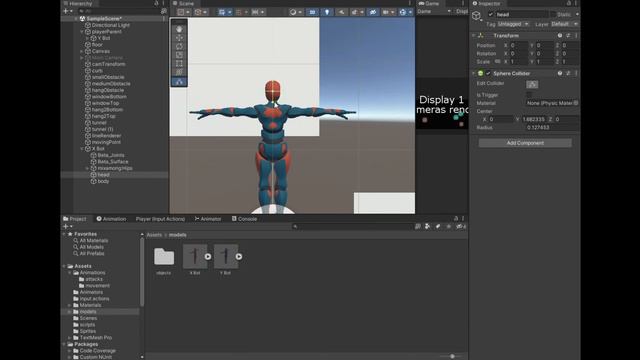Open the Console tab
The height and width of the screenshot is (360, 640).
[244, 219]
